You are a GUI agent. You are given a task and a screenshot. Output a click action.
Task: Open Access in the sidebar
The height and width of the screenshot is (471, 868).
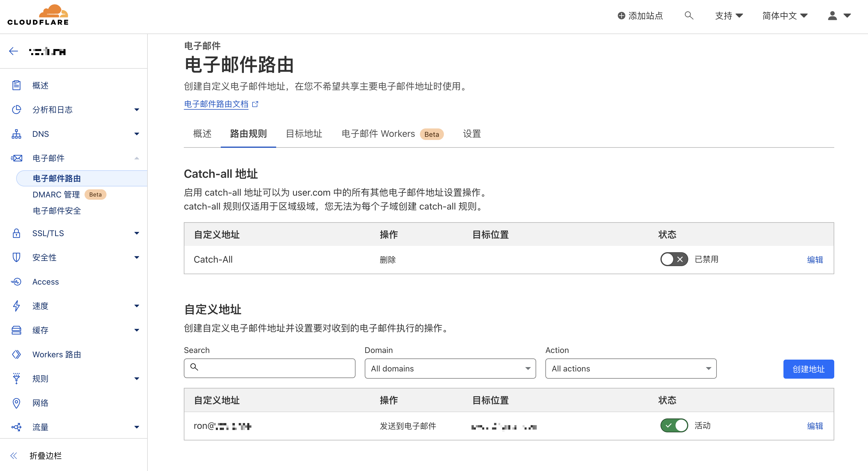click(46, 282)
